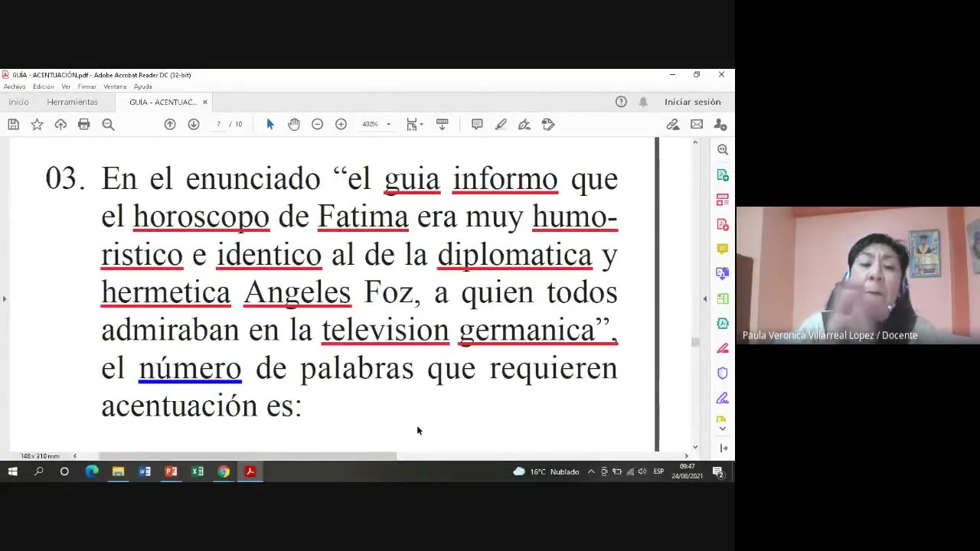
Task: Open the Compress PDF tool in sidebar
Action: pyautogui.click(x=722, y=323)
